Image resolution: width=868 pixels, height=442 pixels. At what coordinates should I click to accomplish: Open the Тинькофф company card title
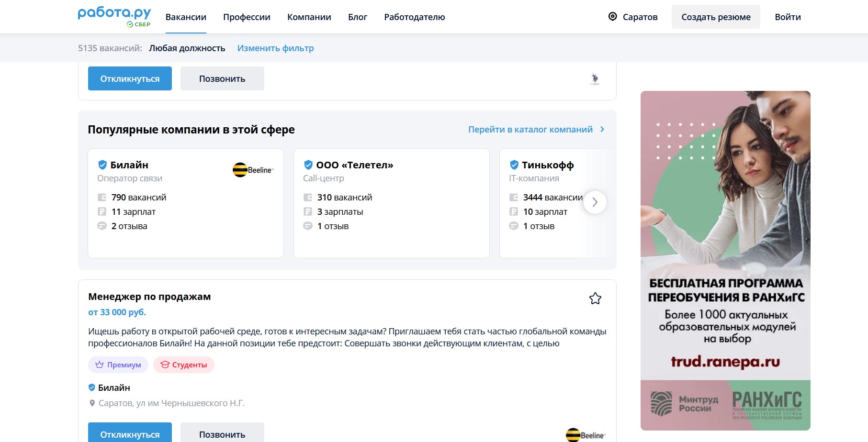(x=548, y=165)
